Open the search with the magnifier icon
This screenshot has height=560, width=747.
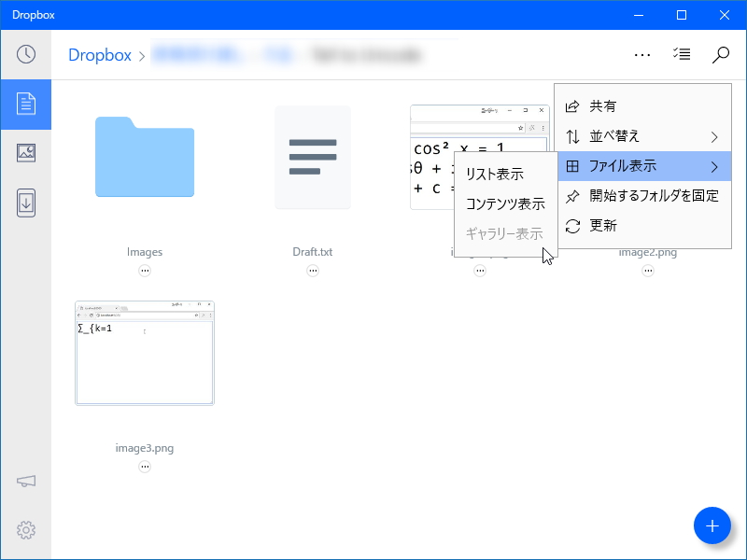coord(720,54)
